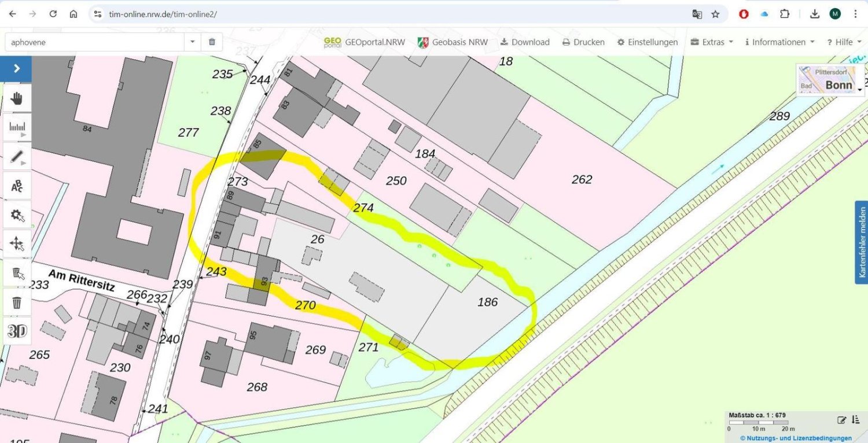Screen dimensions: 868x443
Task: Select the Measure tool
Action: tap(16, 126)
